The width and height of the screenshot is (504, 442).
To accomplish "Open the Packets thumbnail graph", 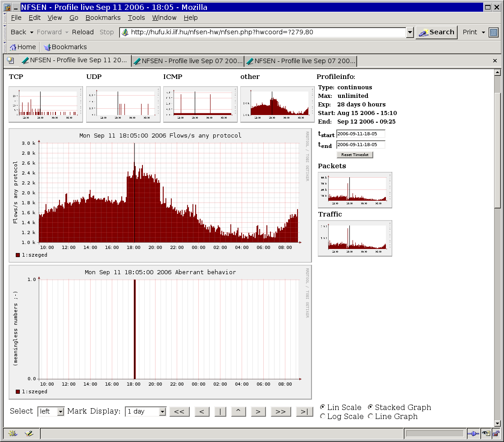I will [x=355, y=190].
